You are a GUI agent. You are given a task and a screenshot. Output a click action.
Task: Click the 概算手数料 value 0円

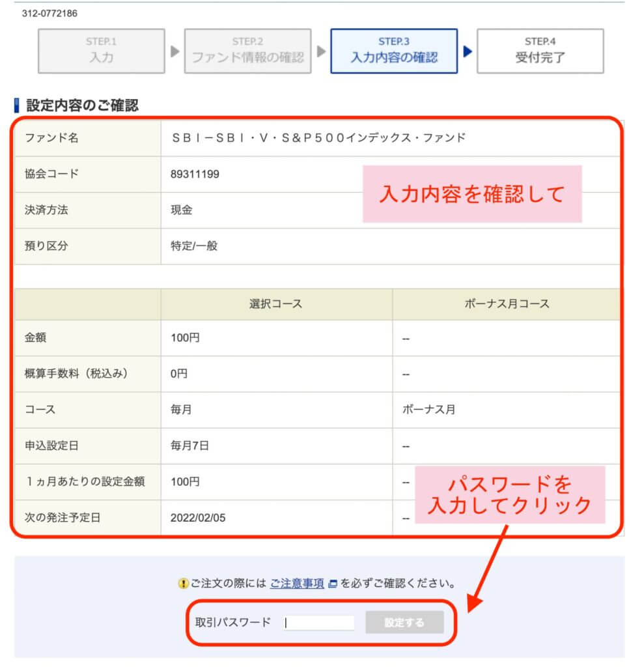(179, 373)
